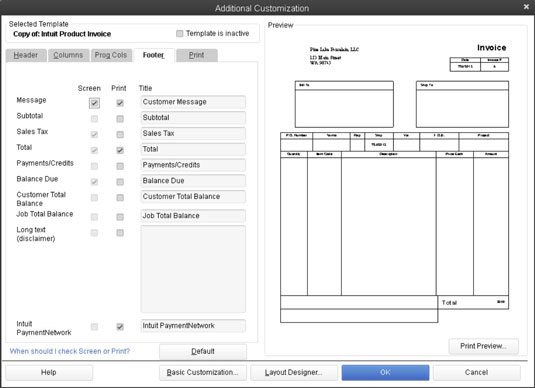The width and height of the screenshot is (535, 388).
Task: Uncheck Intuit PaymentNetwork Print checkbox
Action: tap(120, 327)
